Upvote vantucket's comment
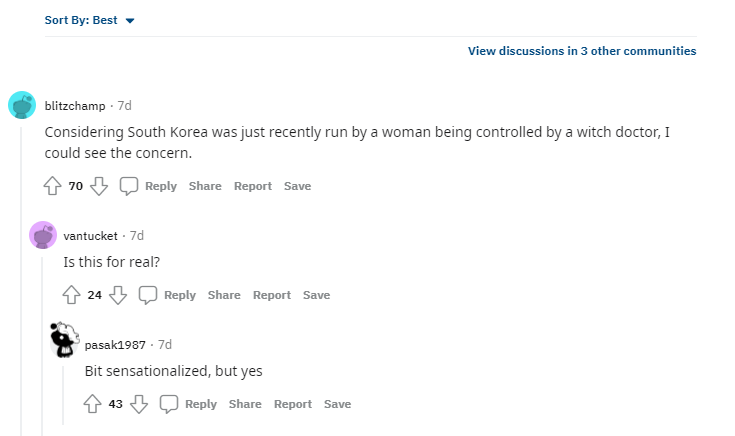 click(x=71, y=295)
